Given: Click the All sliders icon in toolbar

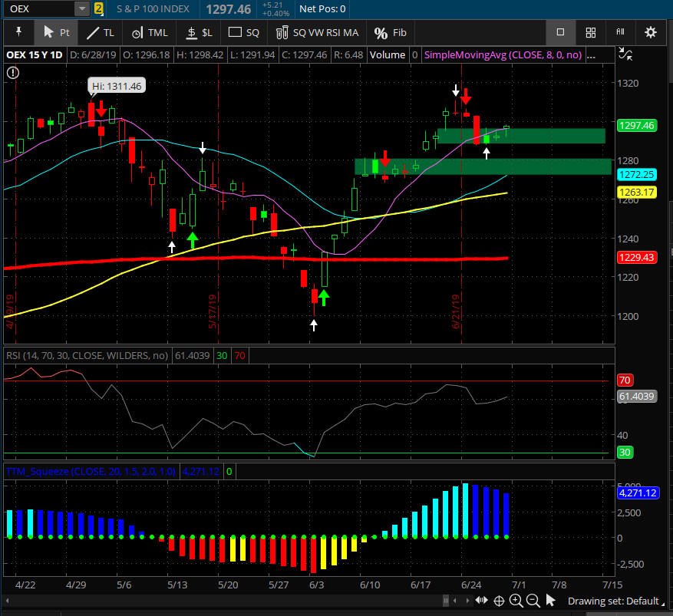Looking at the screenshot, I should pyautogui.click(x=620, y=31).
